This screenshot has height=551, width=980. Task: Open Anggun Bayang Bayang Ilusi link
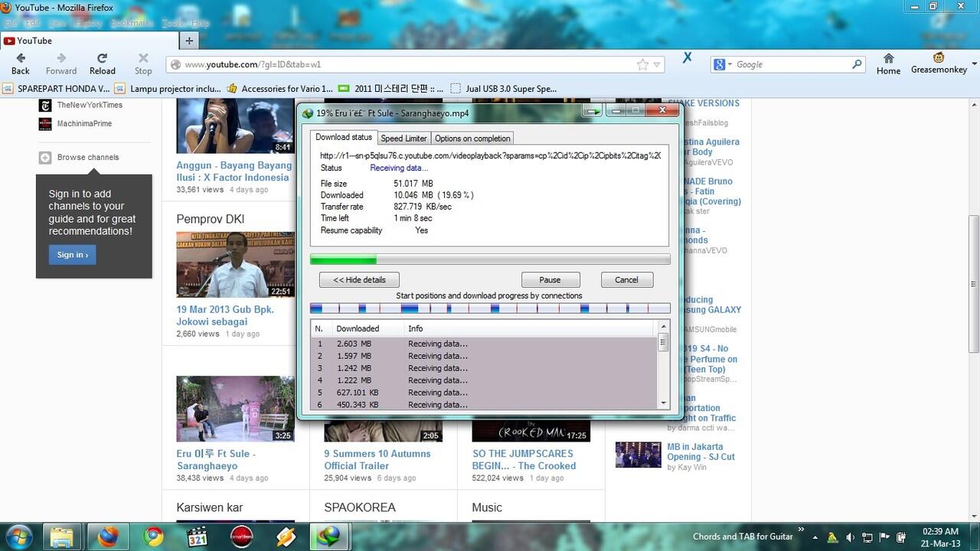(234, 171)
